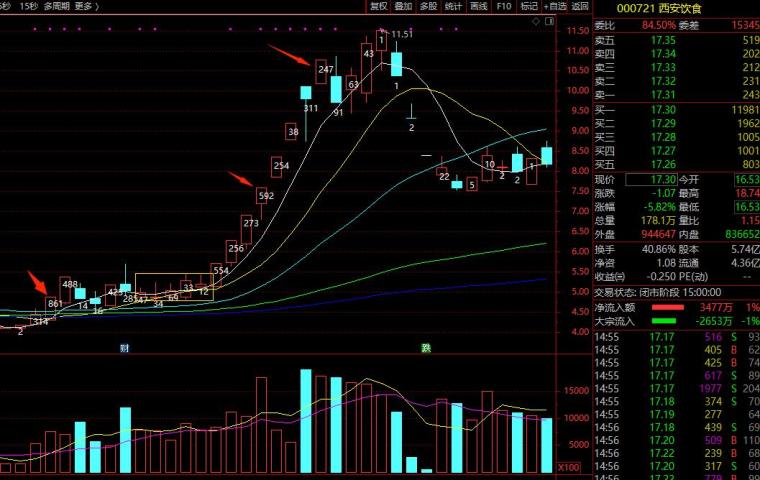
Task: Click the red 净流入额 bar
Action: (x=667, y=307)
